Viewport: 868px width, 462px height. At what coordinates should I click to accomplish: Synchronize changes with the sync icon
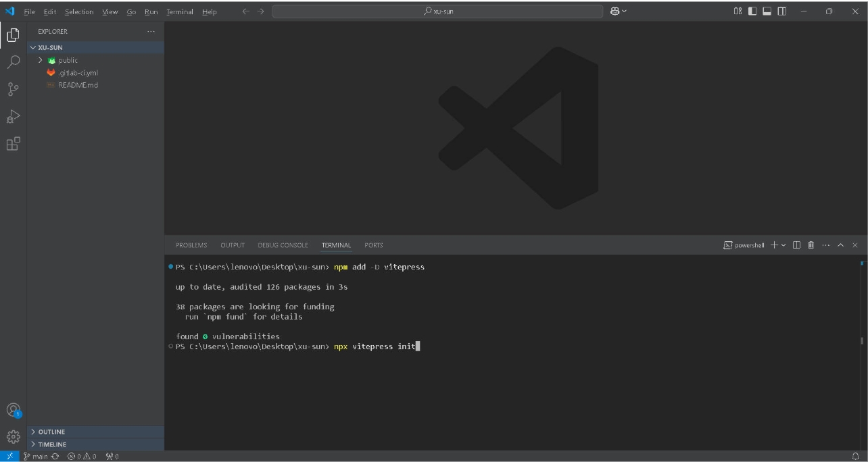(x=55, y=457)
